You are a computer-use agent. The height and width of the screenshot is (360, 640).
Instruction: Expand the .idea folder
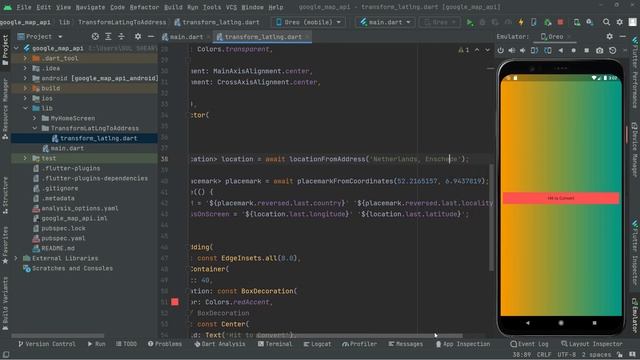point(25,68)
